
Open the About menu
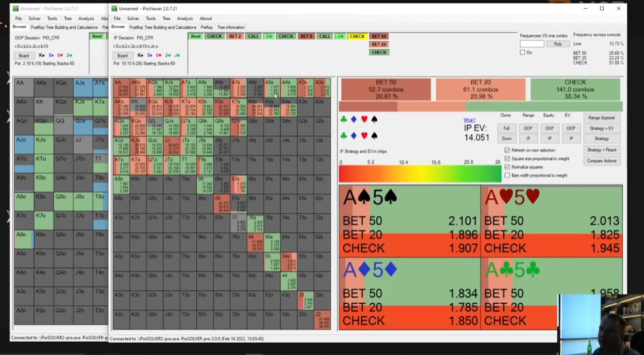[x=206, y=19]
